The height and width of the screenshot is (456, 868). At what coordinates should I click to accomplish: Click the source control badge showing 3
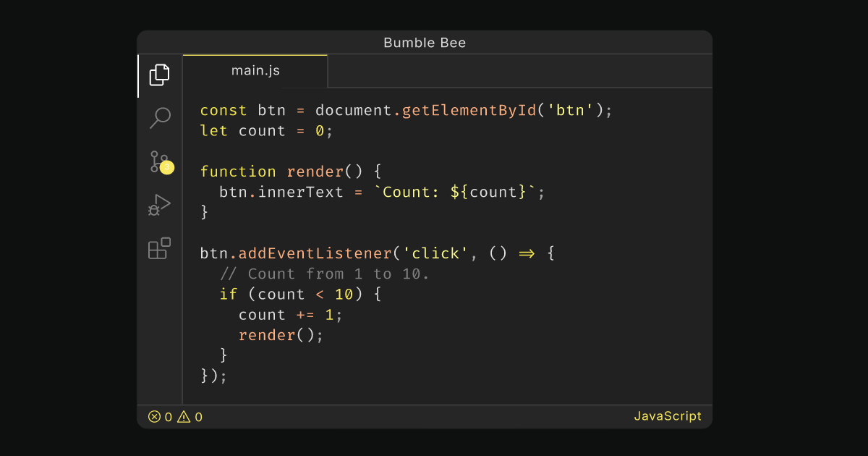(167, 167)
